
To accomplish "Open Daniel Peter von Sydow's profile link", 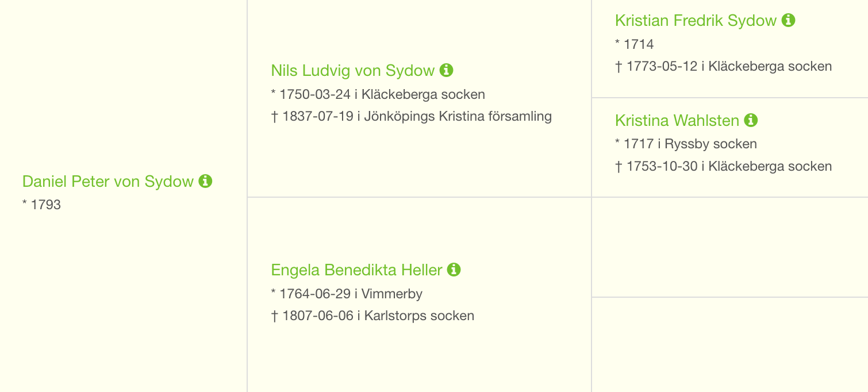I will coord(108,182).
